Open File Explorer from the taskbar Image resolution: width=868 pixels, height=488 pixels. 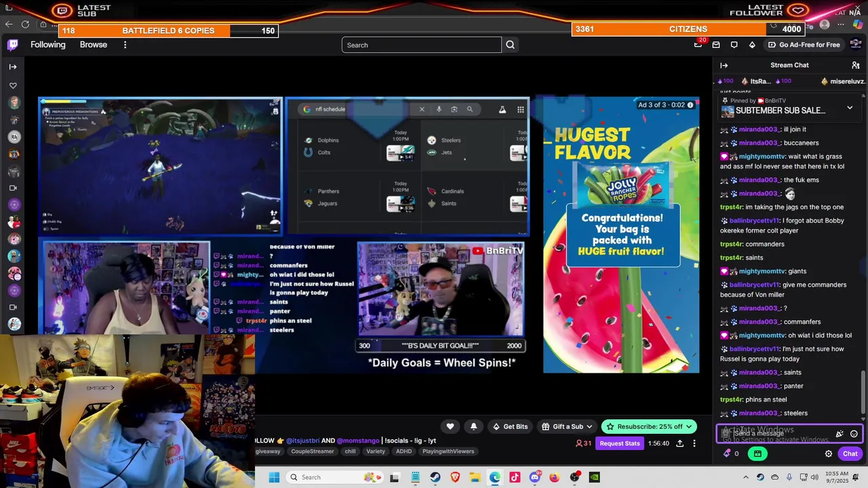[x=475, y=477]
